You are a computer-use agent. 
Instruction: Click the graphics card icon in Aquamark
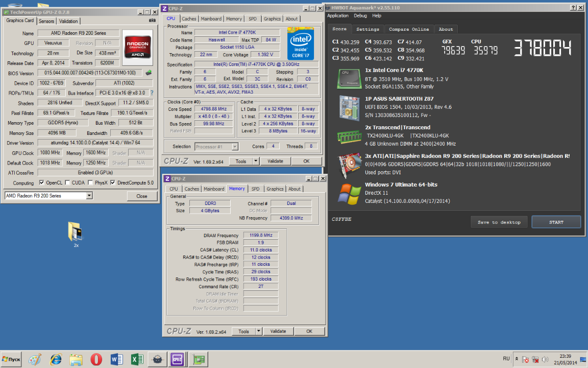point(349,165)
